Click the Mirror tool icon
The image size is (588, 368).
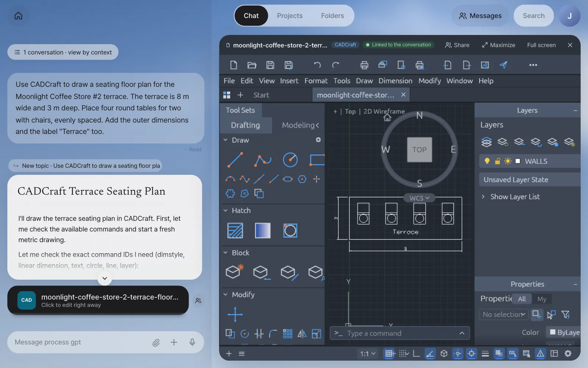pyautogui.click(x=302, y=334)
